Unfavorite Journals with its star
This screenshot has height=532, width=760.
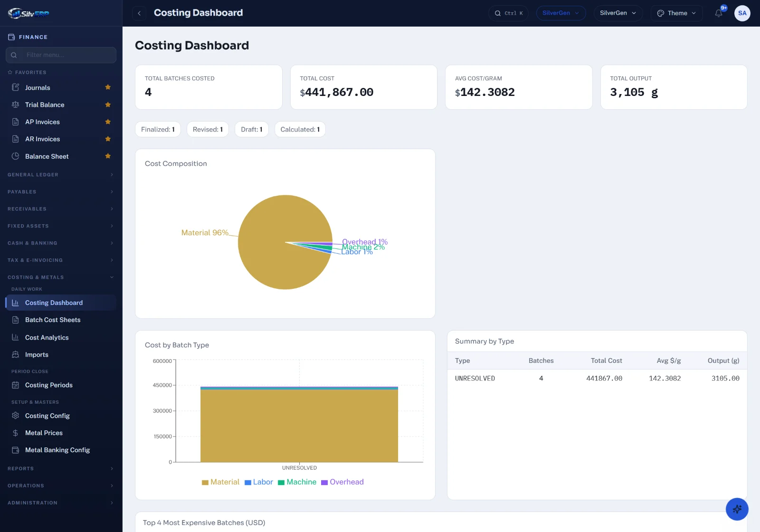point(108,87)
